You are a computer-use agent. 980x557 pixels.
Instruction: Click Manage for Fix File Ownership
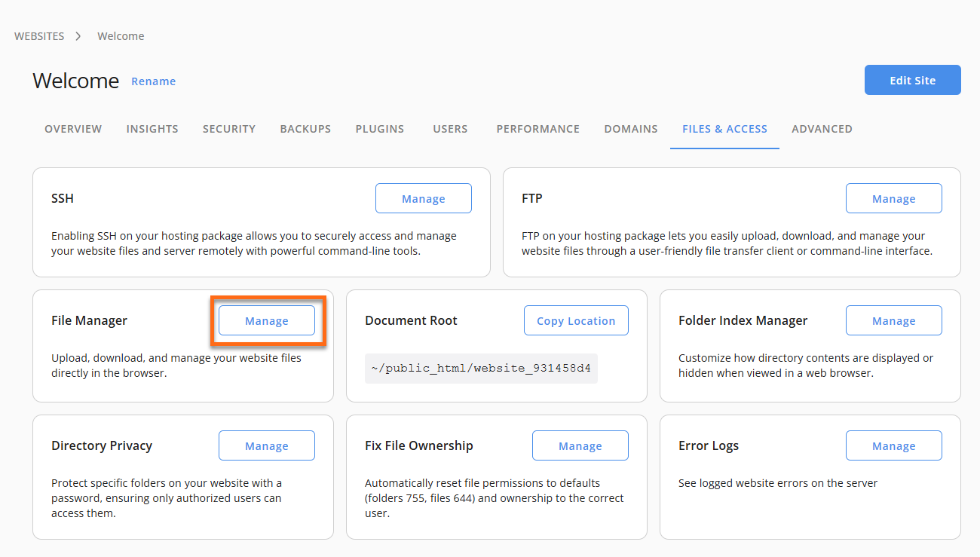click(x=580, y=445)
